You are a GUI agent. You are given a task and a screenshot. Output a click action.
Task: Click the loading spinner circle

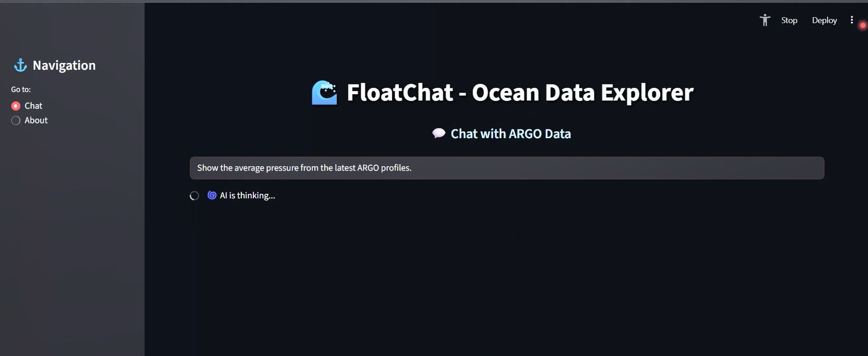pos(194,196)
